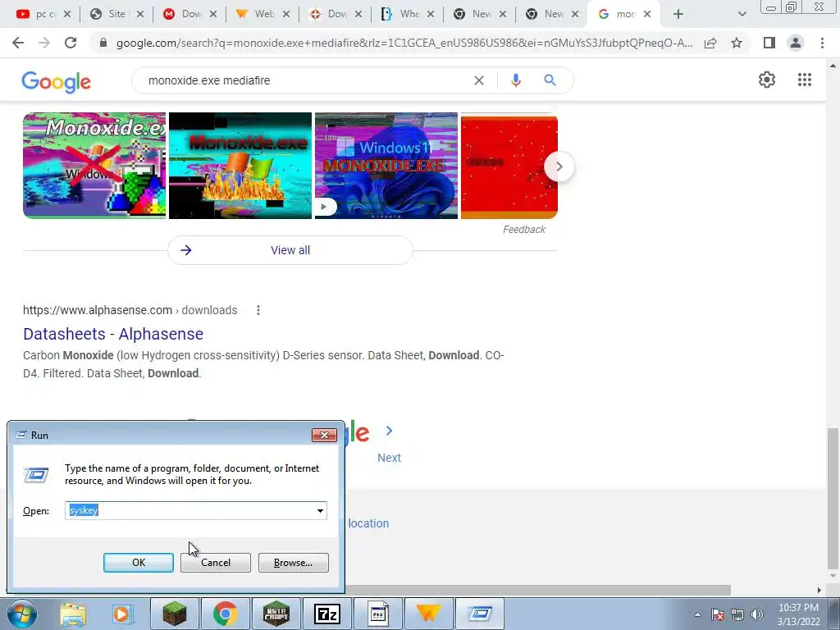Open the Windows 11 MONOXIDE.EXE thumbnail
The width and height of the screenshot is (840, 630).
(x=386, y=166)
